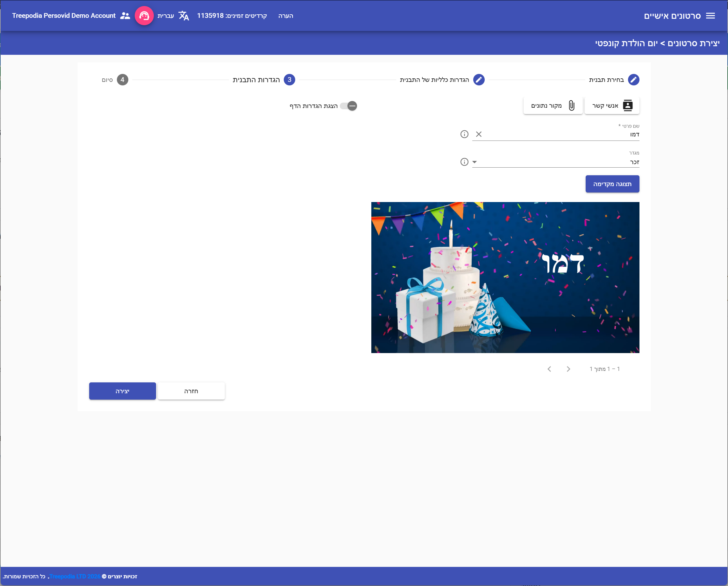Open the אנשי קשר contacts button

[x=612, y=106]
